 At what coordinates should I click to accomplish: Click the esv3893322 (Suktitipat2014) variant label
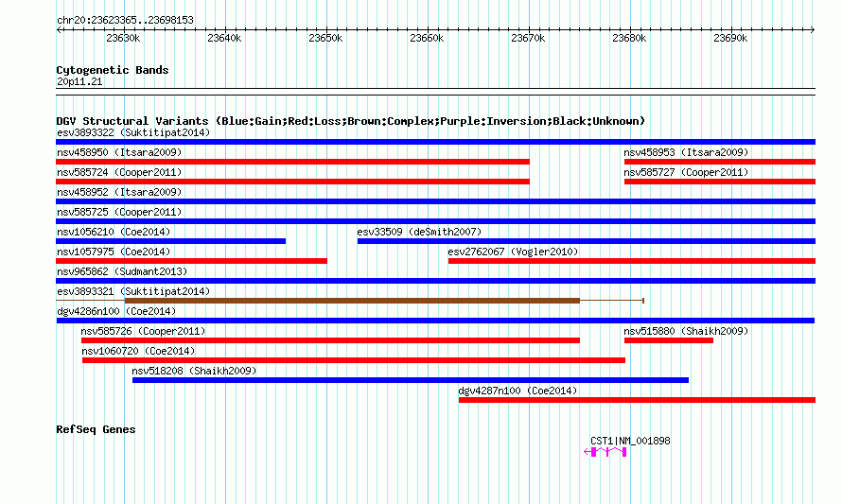133,132
